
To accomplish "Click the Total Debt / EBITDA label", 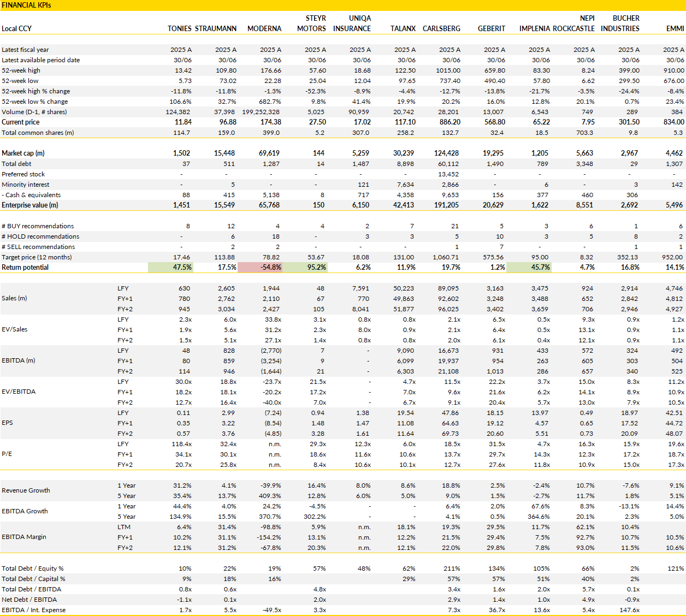I will 32,589.
